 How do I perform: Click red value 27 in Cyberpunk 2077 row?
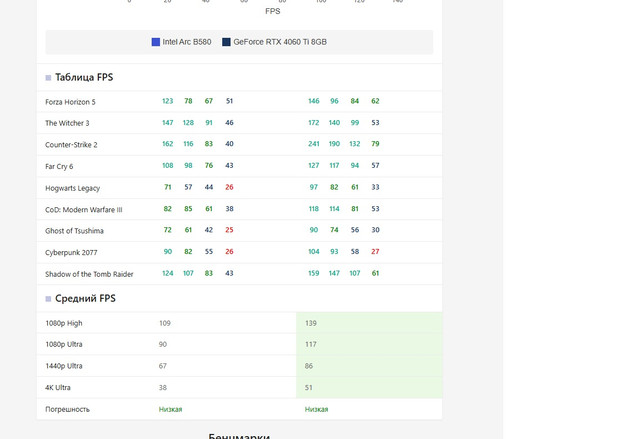[x=375, y=252]
